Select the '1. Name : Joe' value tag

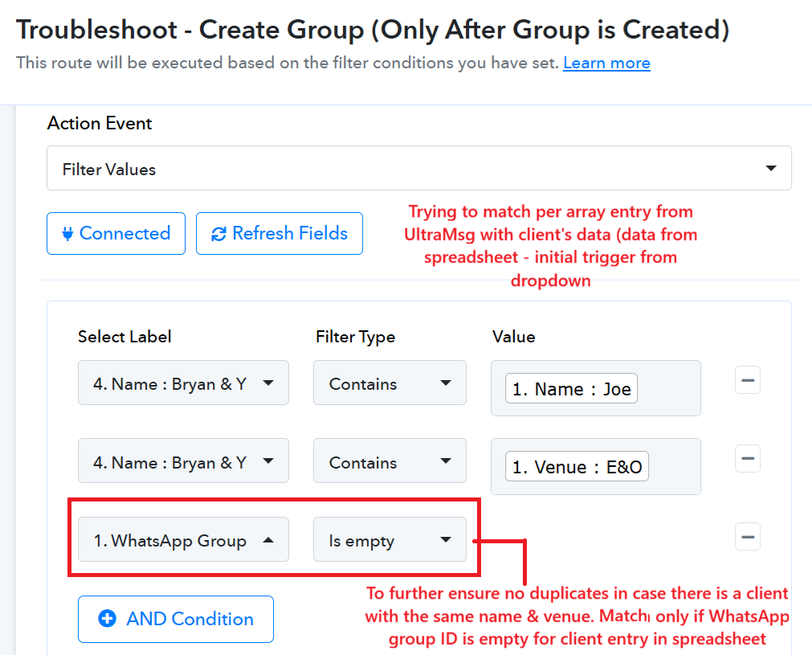(571, 389)
